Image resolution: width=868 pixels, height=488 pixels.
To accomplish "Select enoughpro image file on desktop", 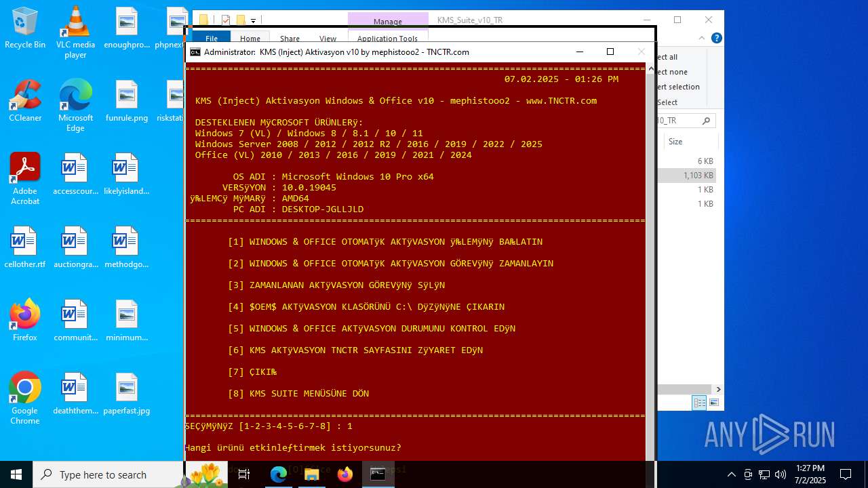I will tap(127, 28).
